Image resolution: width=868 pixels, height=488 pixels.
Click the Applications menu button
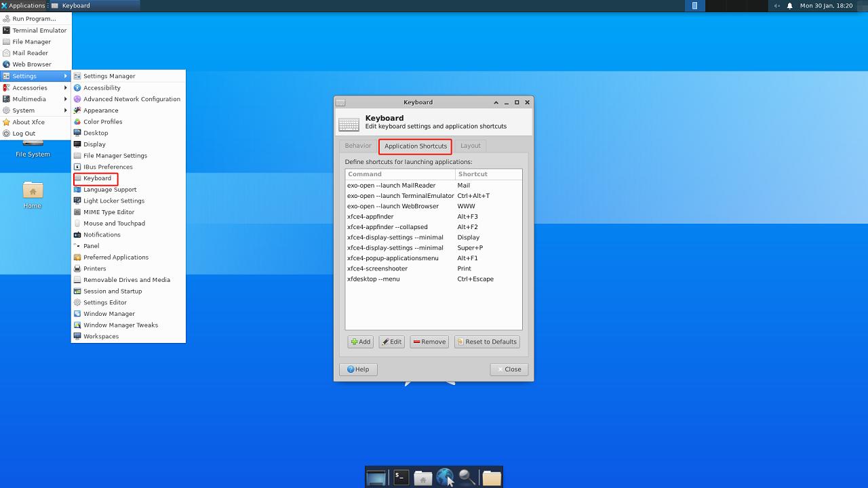click(23, 5)
